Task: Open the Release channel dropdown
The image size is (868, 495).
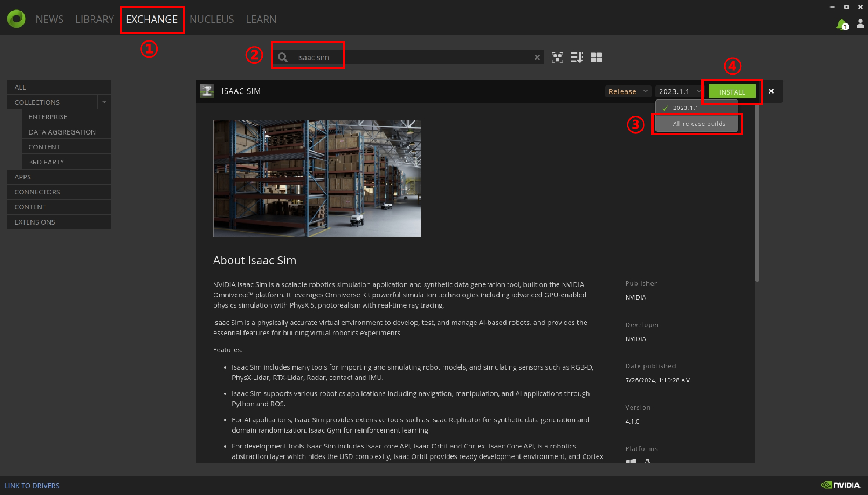Action: pyautogui.click(x=628, y=91)
